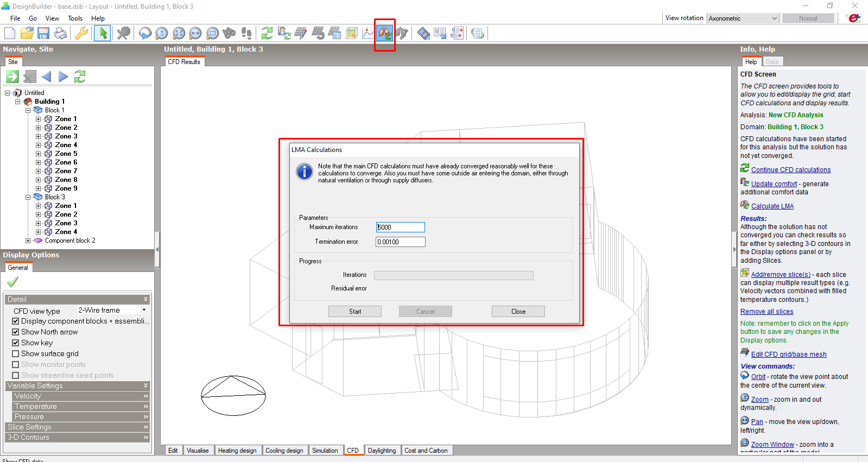
Task: Open the View rotation Axonometric dropdown
Action: tap(743, 18)
